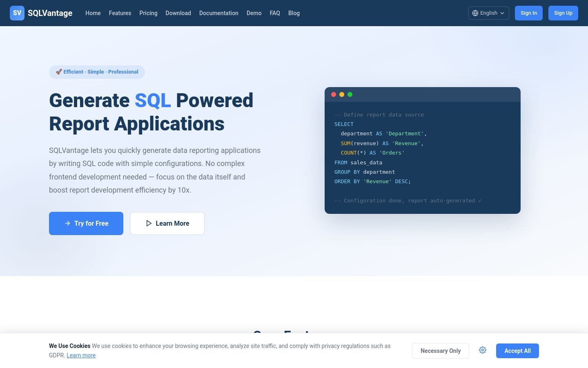Open the Features nav item

(x=120, y=13)
